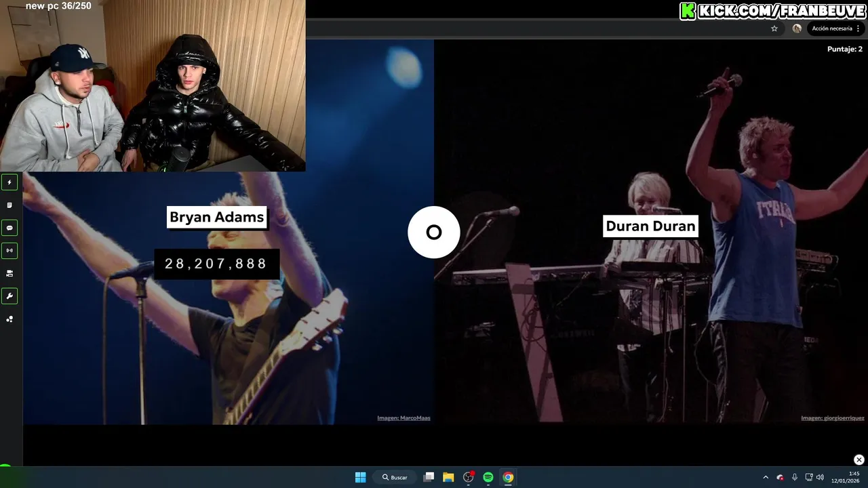Click the 'Puntaje: 2' score text
The width and height of the screenshot is (868, 488).
pyautogui.click(x=845, y=49)
